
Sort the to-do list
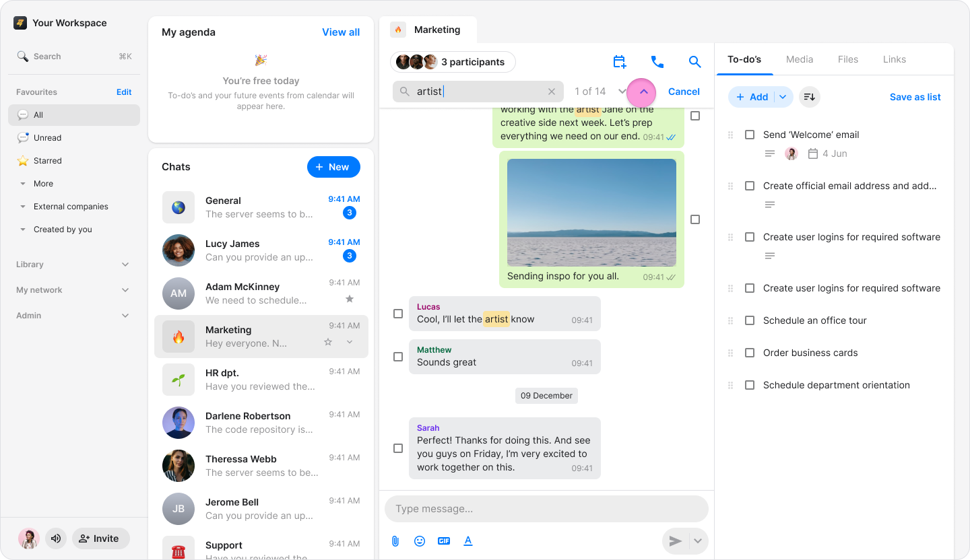(810, 97)
